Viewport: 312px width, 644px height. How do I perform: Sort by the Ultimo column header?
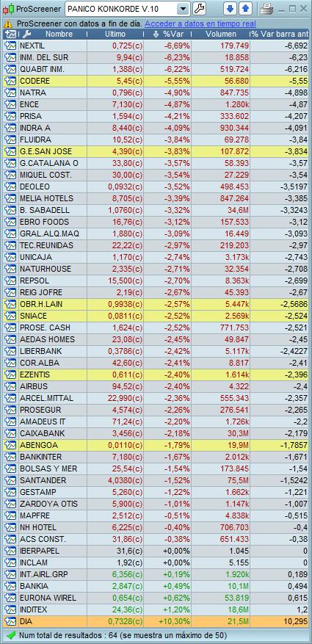pyautogui.click(x=115, y=35)
